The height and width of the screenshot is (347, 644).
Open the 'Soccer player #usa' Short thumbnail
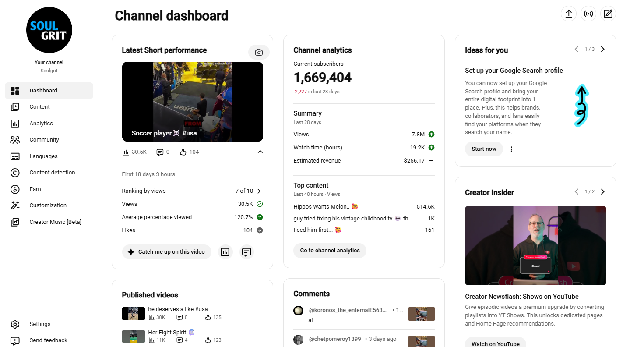(193, 102)
